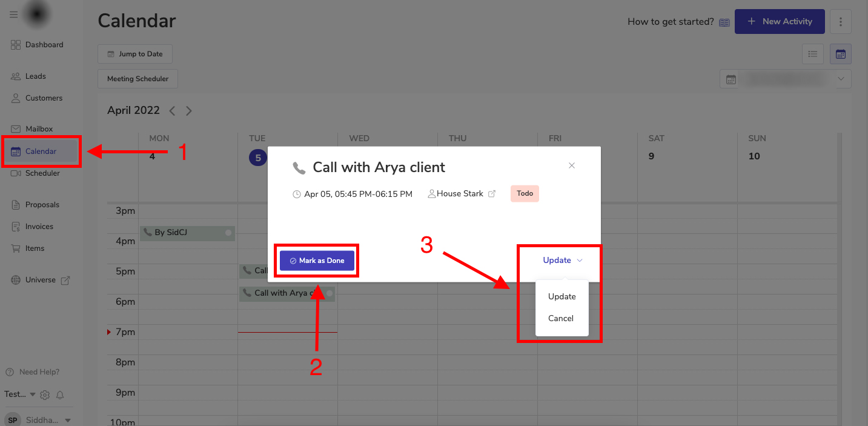The height and width of the screenshot is (426, 868).
Task: Open the settings gear icon
Action: [45, 395]
